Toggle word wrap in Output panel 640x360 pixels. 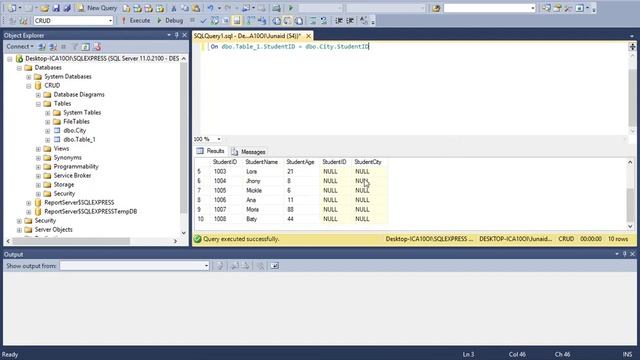tap(274, 266)
